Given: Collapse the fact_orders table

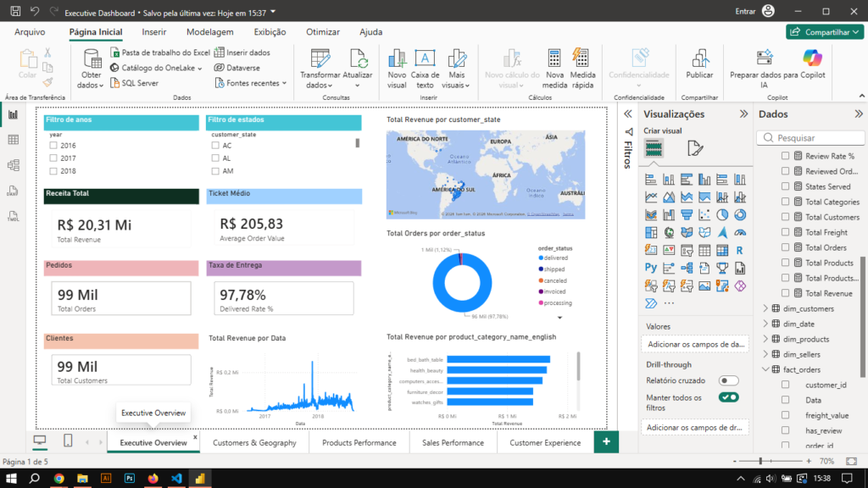Looking at the screenshot, I should pyautogui.click(x=765, y=369).
